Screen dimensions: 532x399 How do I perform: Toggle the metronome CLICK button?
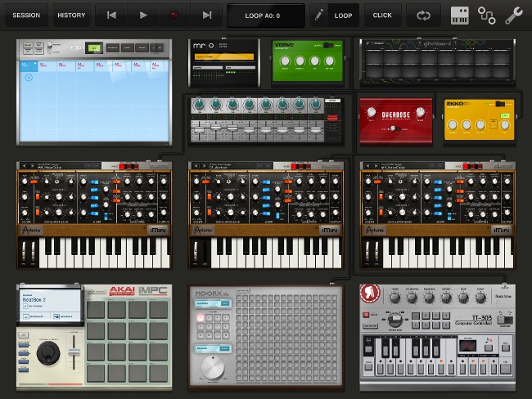[382, 16]
